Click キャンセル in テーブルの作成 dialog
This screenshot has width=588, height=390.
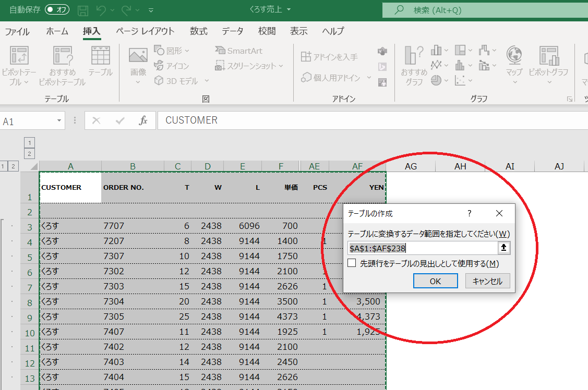point(487,281)
